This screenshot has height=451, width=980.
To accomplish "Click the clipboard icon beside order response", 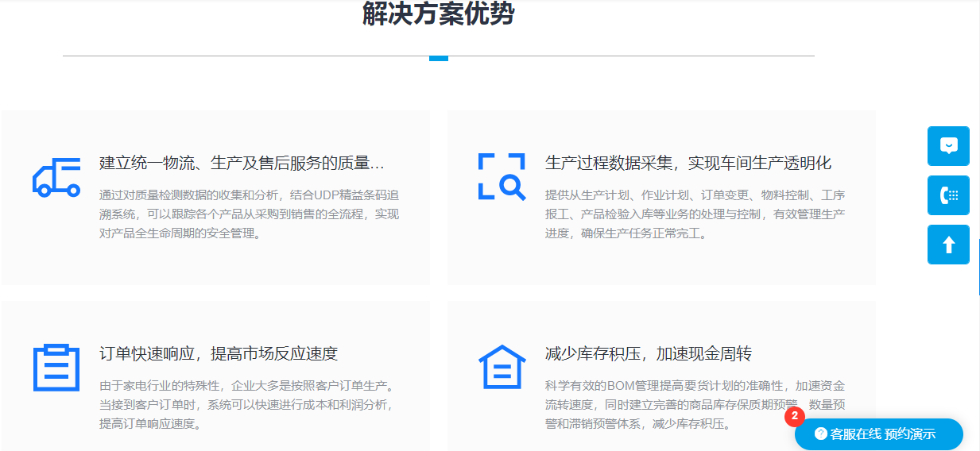I will tap(56, 368).
